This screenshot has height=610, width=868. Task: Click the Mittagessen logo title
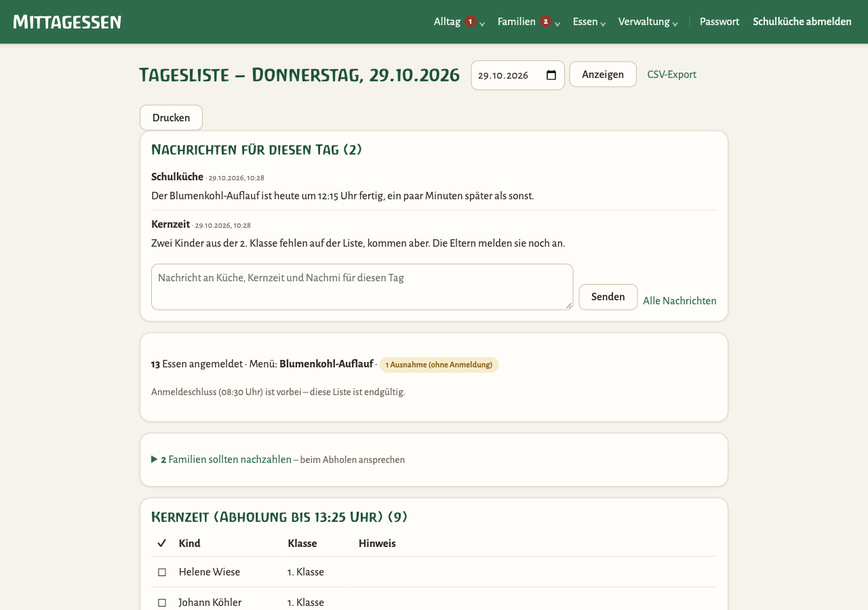click(x=67, y=22)
